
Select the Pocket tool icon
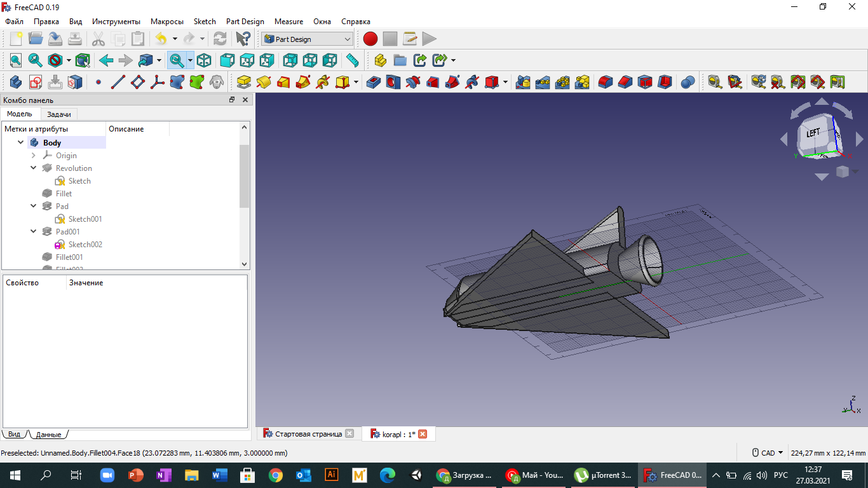374,82
